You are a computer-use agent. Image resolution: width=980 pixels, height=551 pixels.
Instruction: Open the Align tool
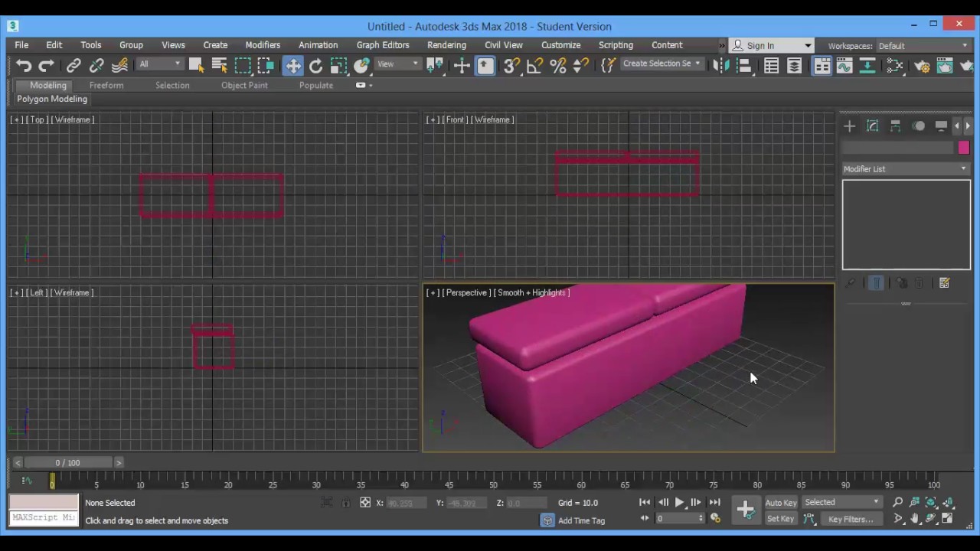coord(743,66)
